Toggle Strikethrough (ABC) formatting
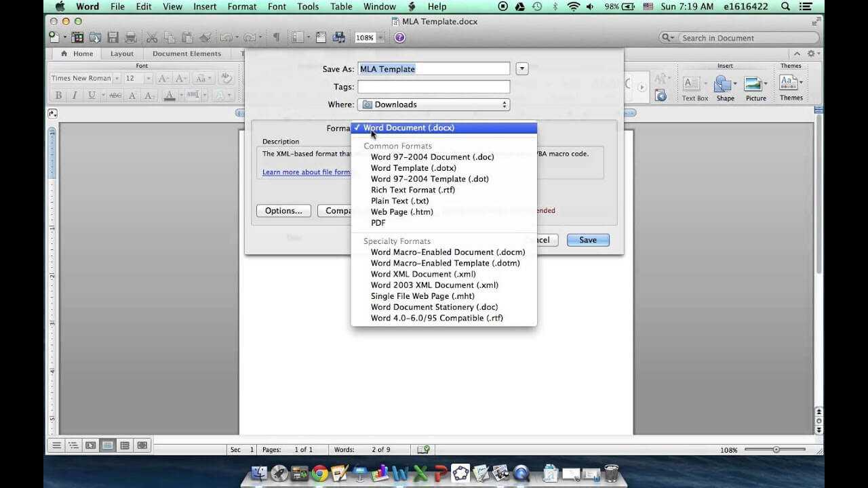The height and width of the screenshot is (488, 868). (x=115, y=96)
